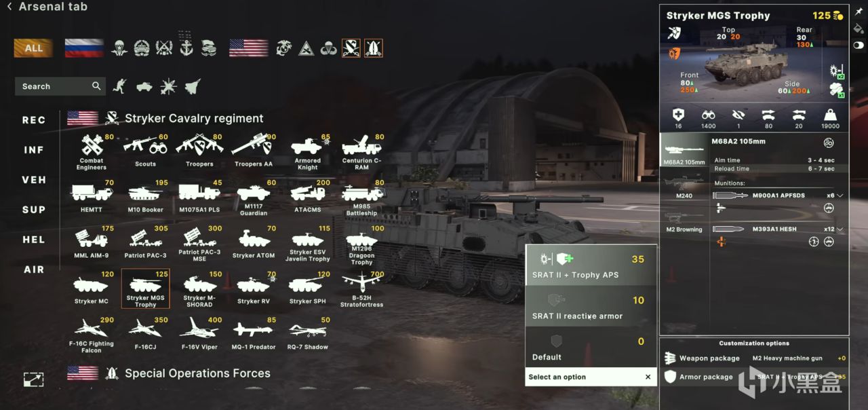Toggle the switch on right edge toolbar
Viewport: 868px width, 410px height.
point(859,45)
